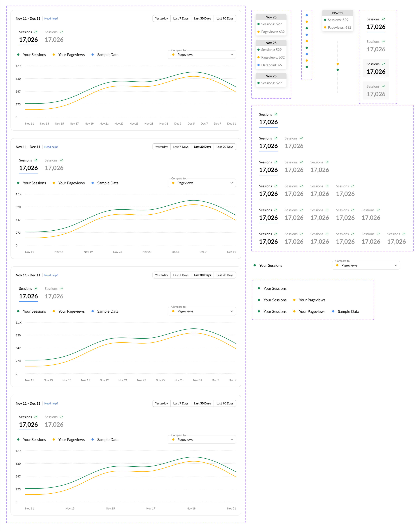Expand the Compare to dropdown in the third chart

point(202,311)
